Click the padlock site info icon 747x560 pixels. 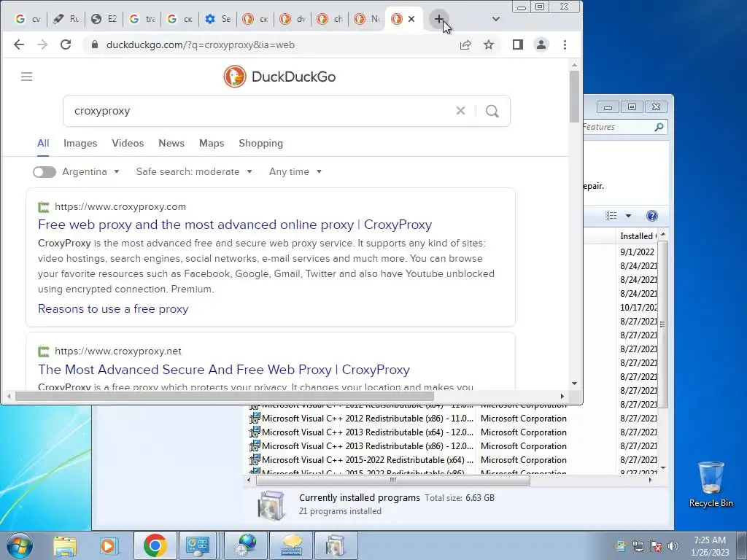[95, 44]
